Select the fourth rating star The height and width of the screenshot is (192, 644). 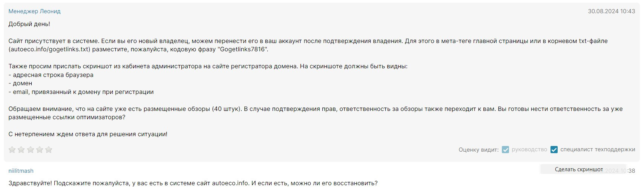click(x=40, y=150)
